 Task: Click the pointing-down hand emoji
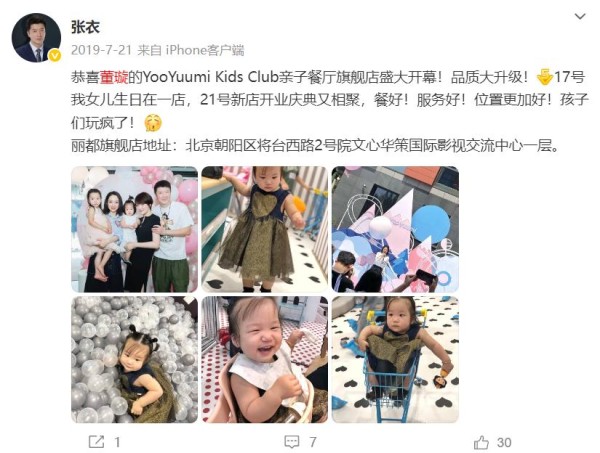pos(544,77)
